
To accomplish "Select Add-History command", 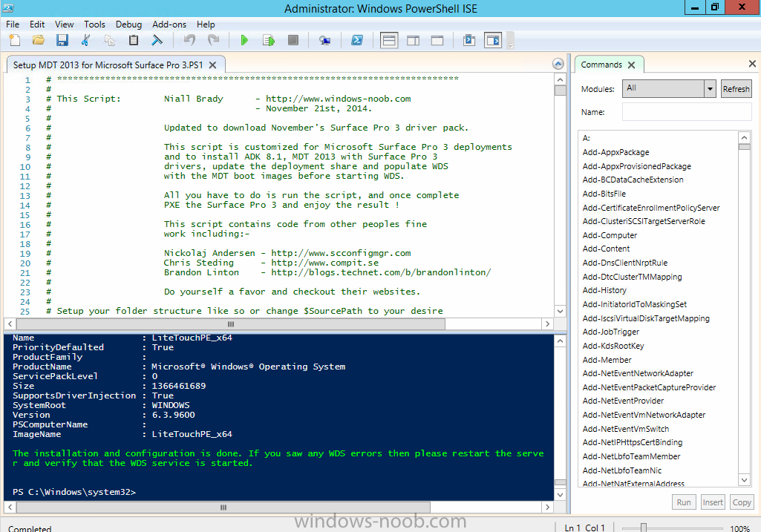I will [604, 291].
